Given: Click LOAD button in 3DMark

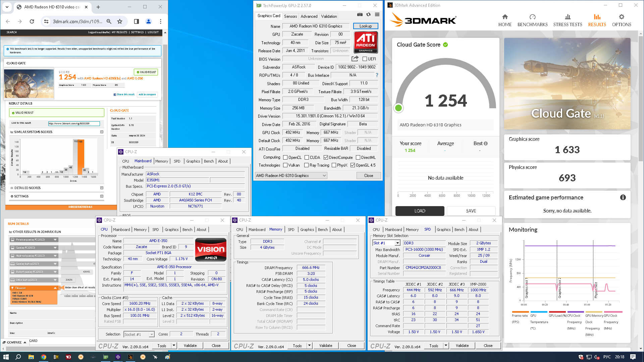Looking at the screenshot, I should pyautogui.click(x=420, y=211).
